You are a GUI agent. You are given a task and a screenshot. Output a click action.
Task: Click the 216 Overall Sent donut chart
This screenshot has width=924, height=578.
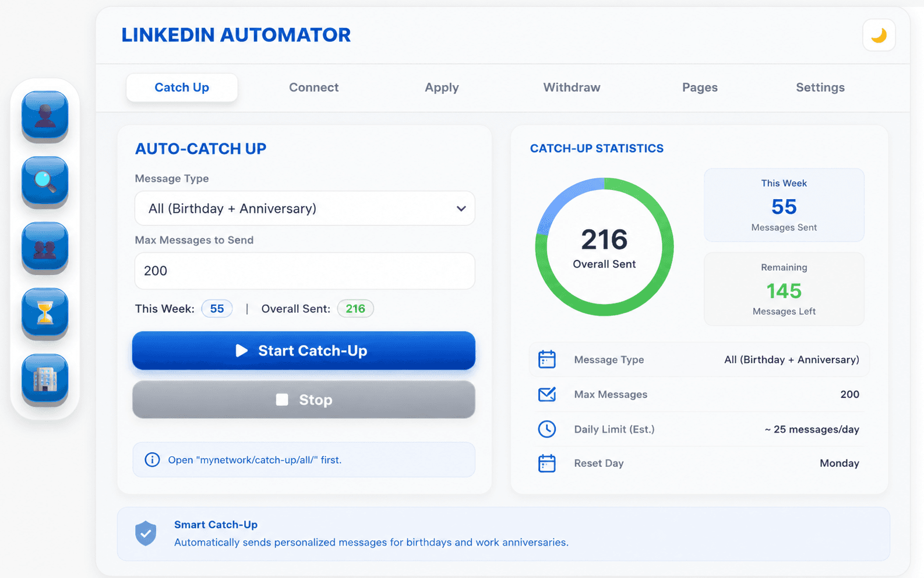604,247
